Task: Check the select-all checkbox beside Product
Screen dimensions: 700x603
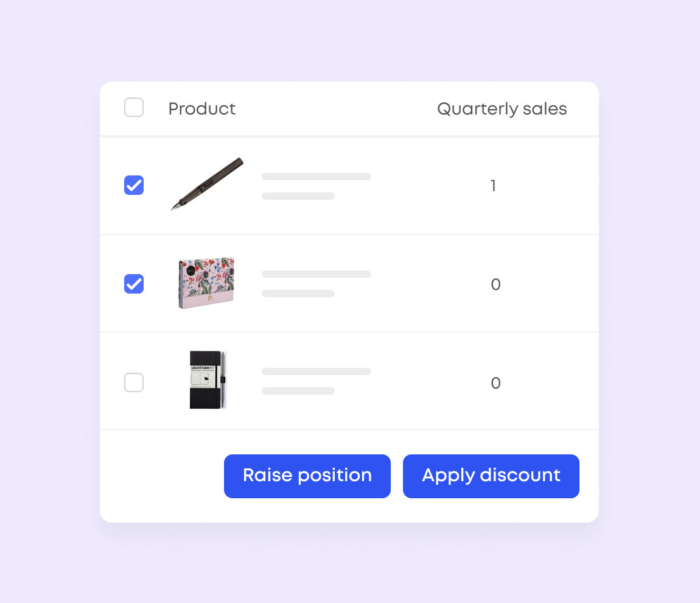Action: tap(134, 107)
